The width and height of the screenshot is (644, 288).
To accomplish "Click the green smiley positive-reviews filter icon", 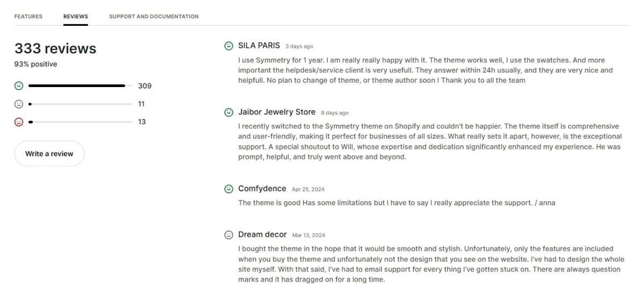I will (x=19, y=85).
